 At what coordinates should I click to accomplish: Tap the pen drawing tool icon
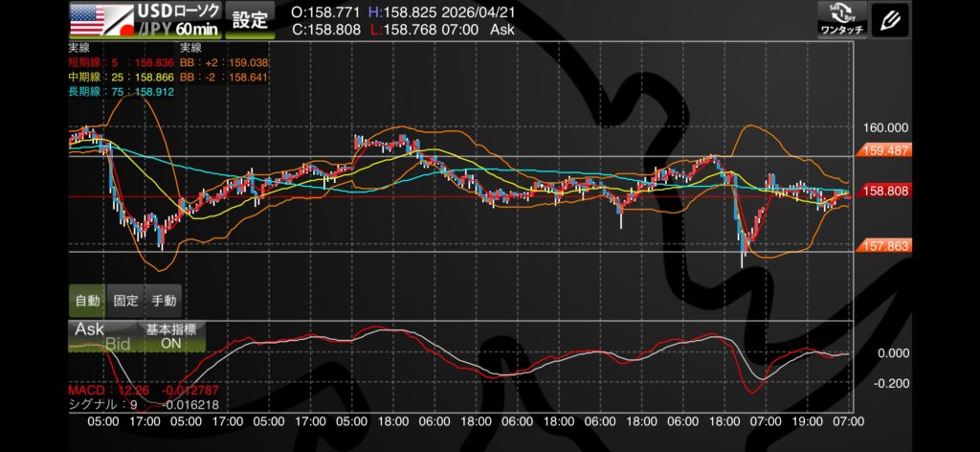891,19
